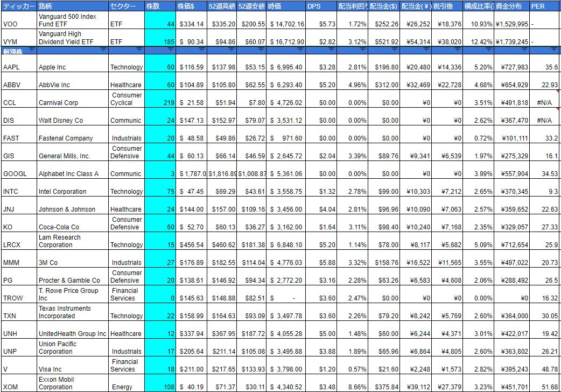Click MMM ticker cell
Viewport: 561px width, 392px height.
(x=19, y=258)
